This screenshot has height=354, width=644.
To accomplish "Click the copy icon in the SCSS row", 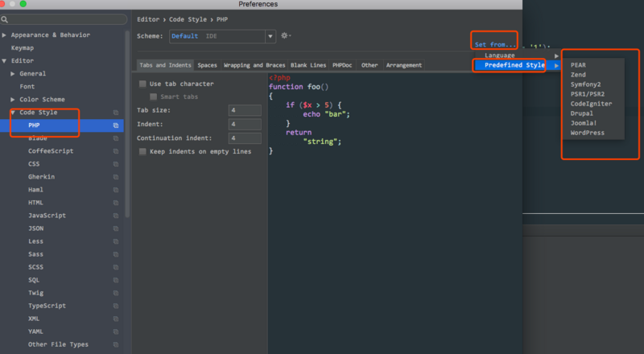I will click(116, 267).
